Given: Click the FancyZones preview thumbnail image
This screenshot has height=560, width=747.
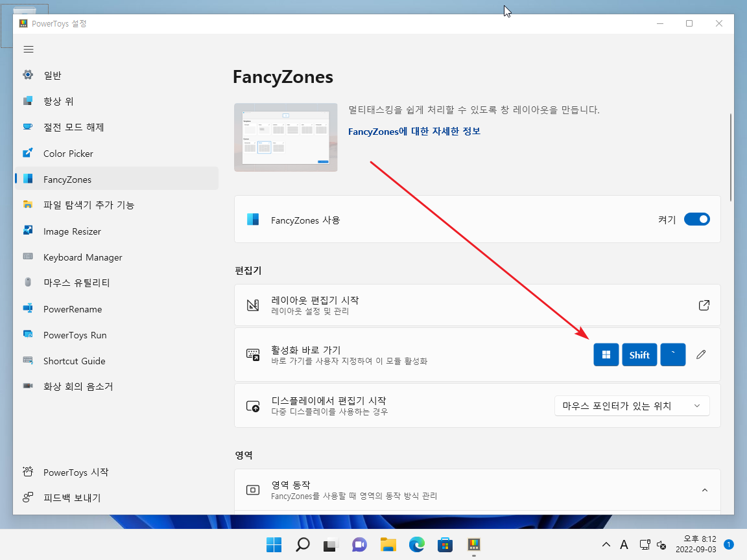Looking at the screenshot, I should coord(286,137).
